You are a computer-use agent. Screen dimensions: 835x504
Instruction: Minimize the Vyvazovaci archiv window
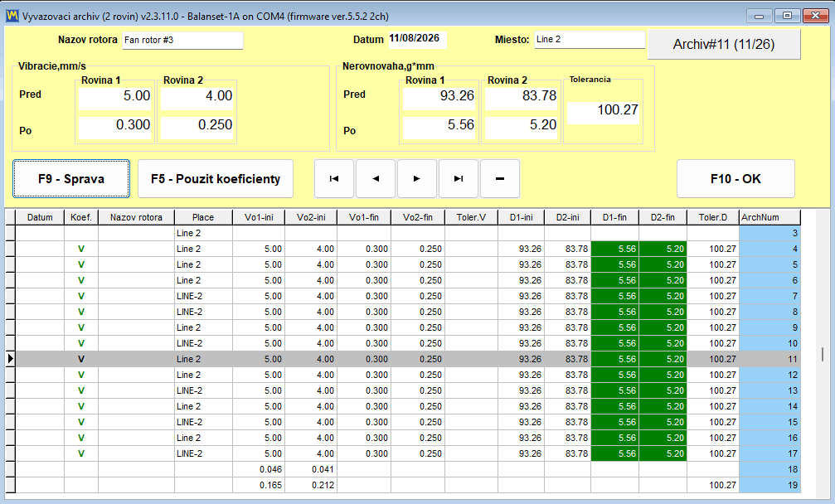click(760, 16)
